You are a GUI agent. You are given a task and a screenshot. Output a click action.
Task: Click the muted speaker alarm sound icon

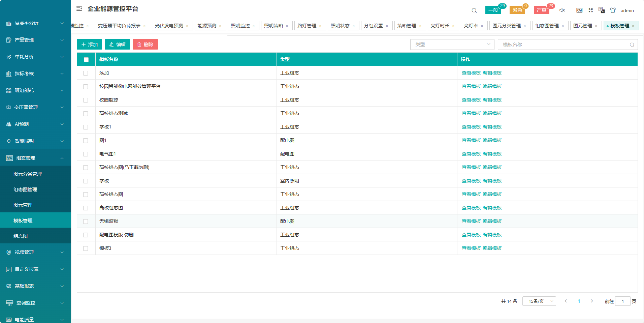click(562, 10)
